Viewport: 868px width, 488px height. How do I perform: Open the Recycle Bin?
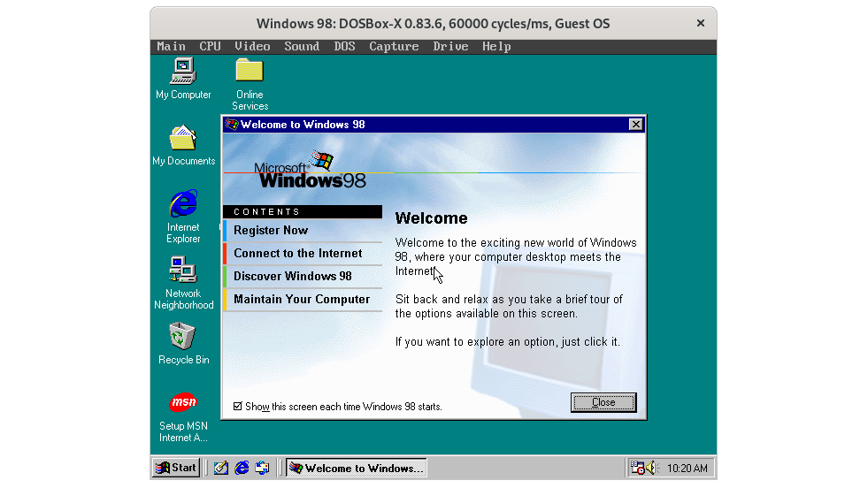(183, 337)
